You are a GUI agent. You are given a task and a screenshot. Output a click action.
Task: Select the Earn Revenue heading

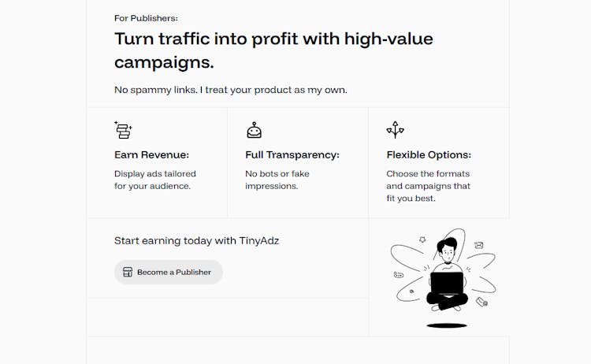click(x=151, y=155)
